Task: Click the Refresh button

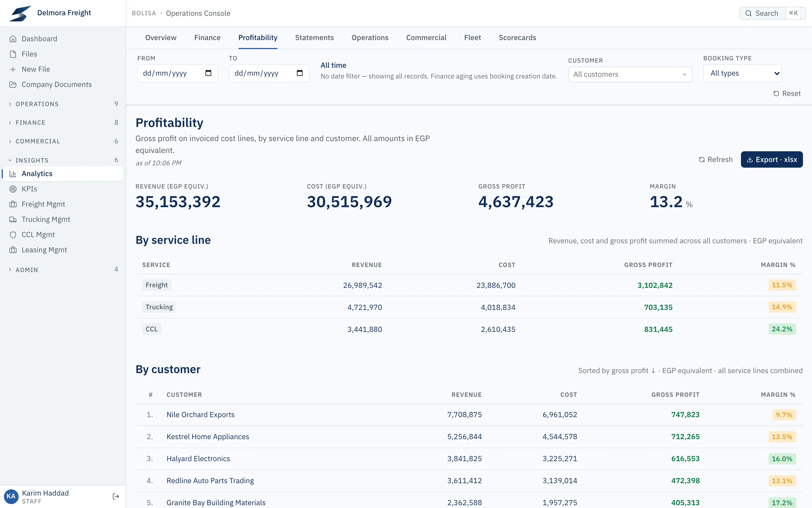Action: click(x=716, y=159)
